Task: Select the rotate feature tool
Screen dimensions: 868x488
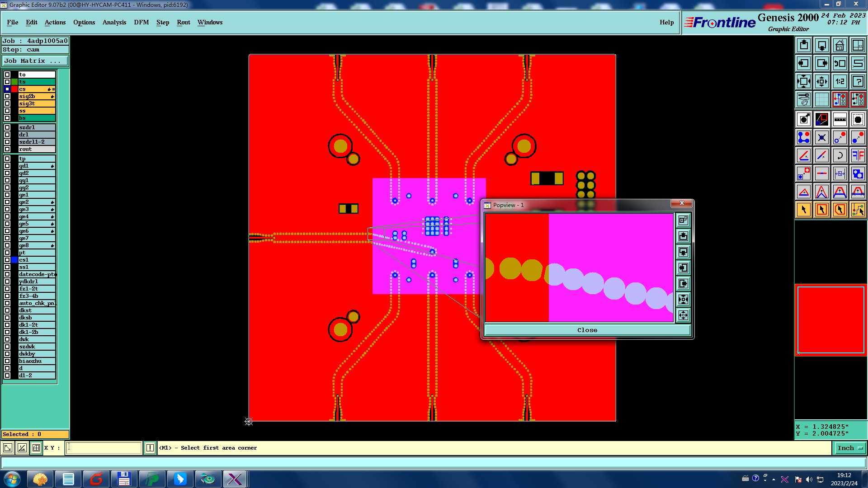Action: (x=840, y=155)
